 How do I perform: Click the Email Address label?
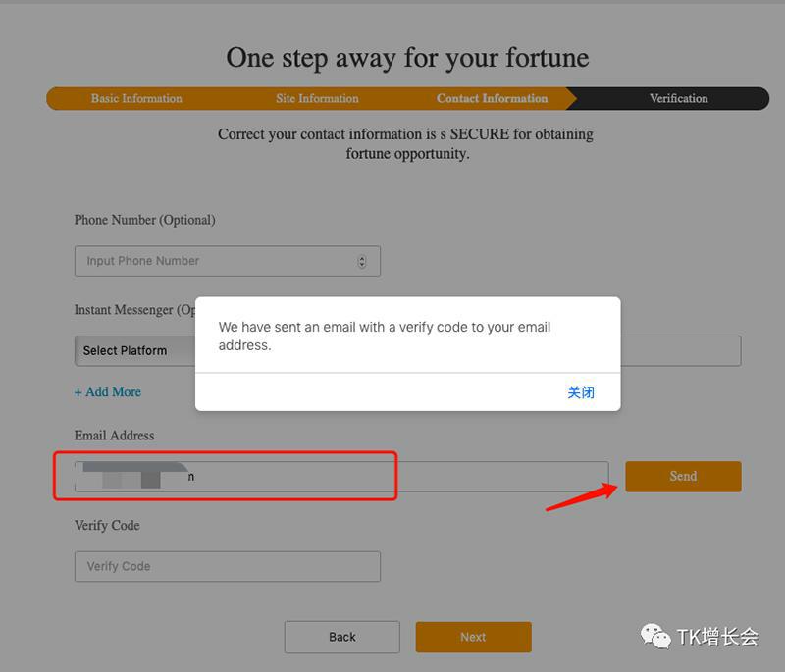pyautogui.click(x=114, y=435)
